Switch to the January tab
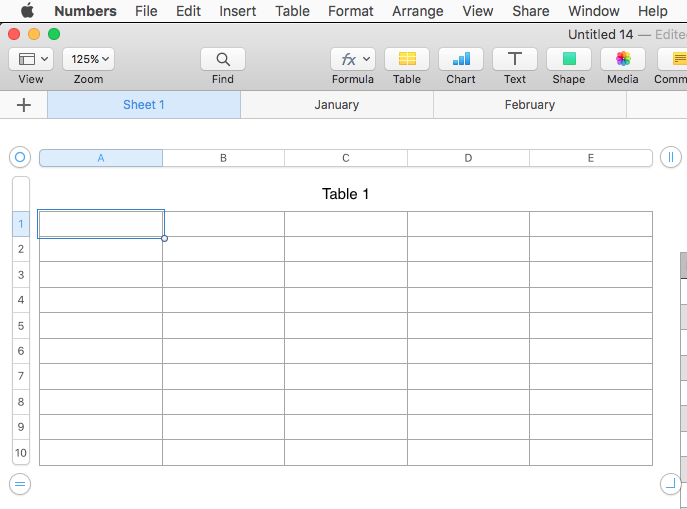The height and width of the screenshot is (509, 687). 336,105
